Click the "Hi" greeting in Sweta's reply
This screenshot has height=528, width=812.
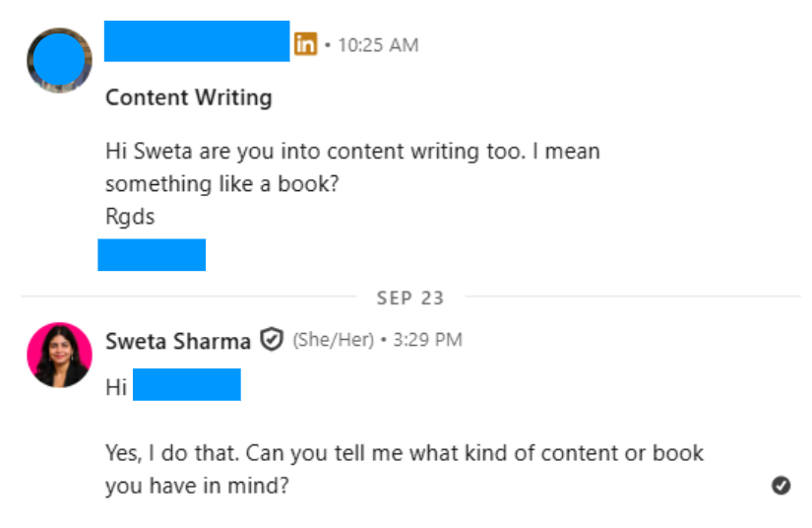point(116,387)
